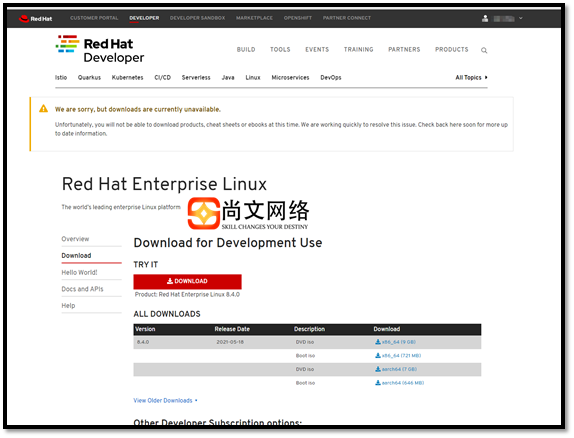Click the Version column header
This screenshot has width=574, height=438.
(x=145, y=329)
